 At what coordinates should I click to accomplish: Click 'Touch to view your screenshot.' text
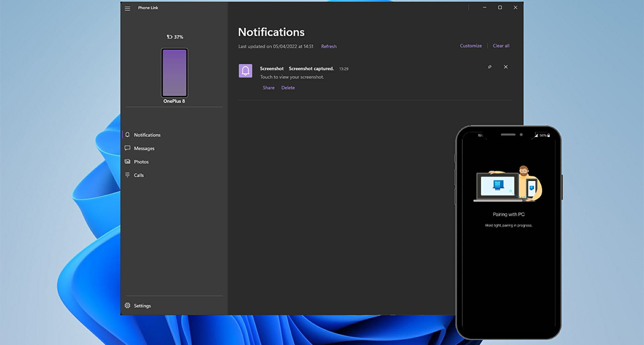292,77
